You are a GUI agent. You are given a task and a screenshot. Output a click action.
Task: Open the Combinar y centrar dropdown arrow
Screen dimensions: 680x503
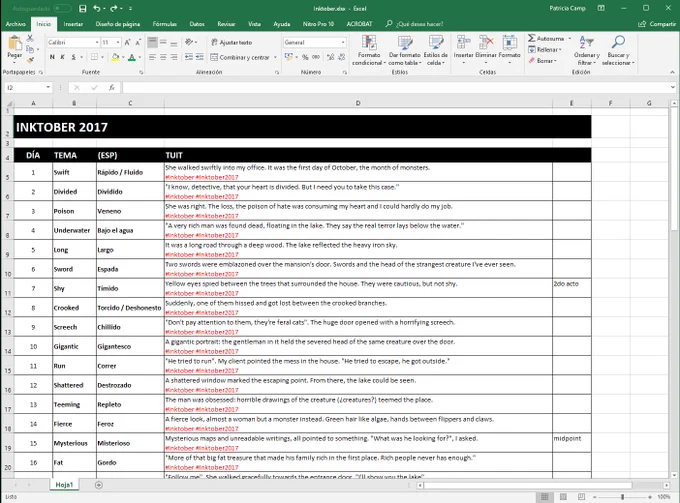click(x=275, y=57)
